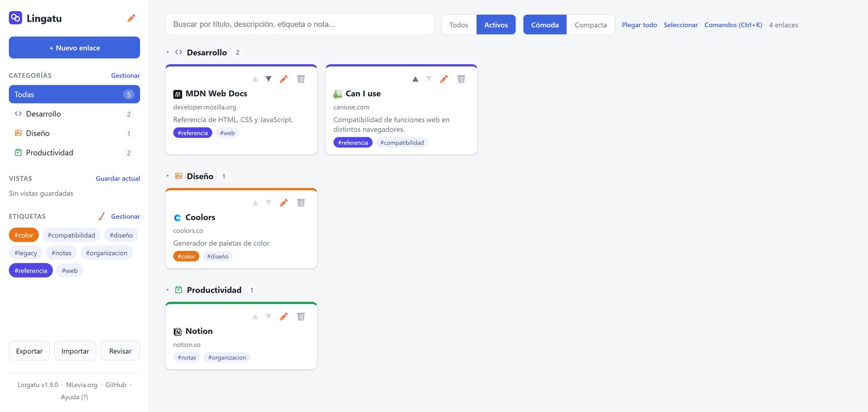Move Notion card down
The height and width of the screenshot is (412, 868).
click(268, 317)
